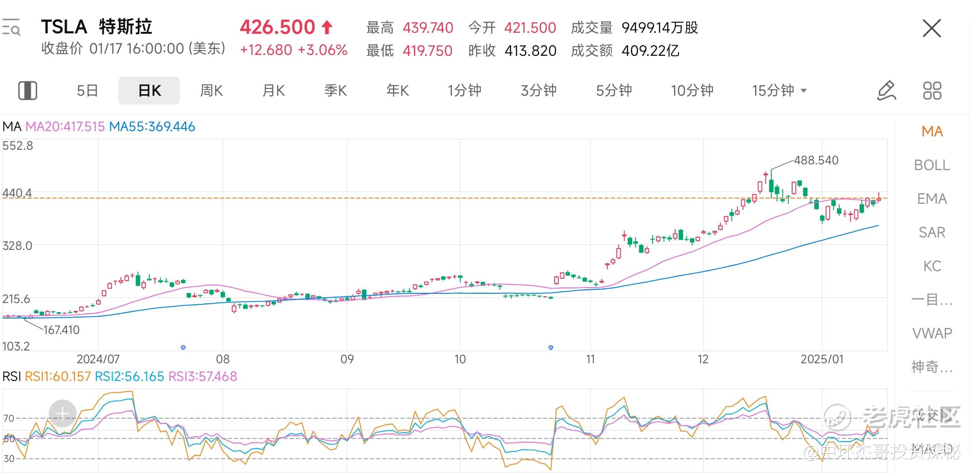Enable the SAR indicator

[932, 232]
